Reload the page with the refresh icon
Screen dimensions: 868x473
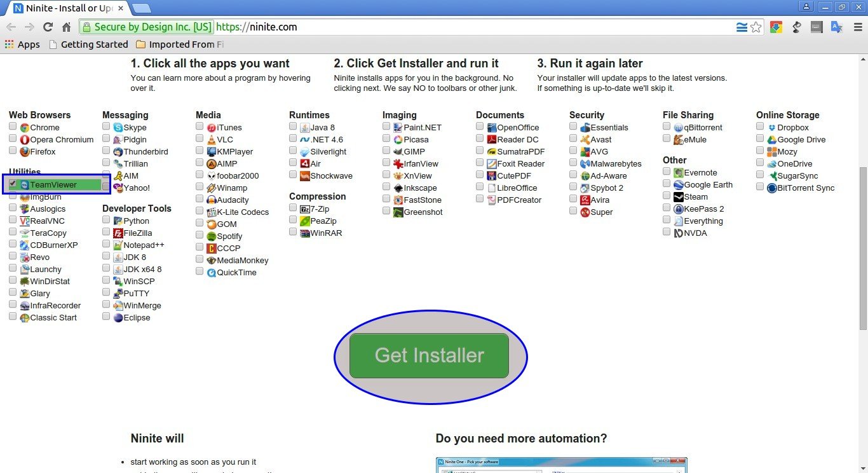[48, 27]
